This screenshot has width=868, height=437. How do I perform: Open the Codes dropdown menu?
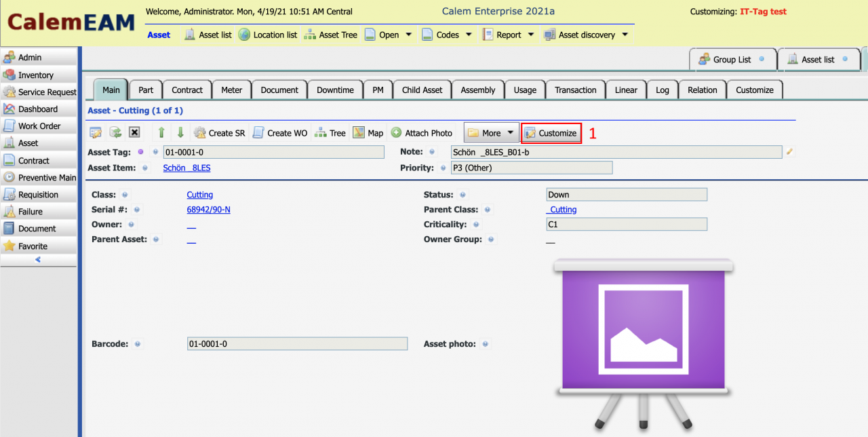(447, 35)
